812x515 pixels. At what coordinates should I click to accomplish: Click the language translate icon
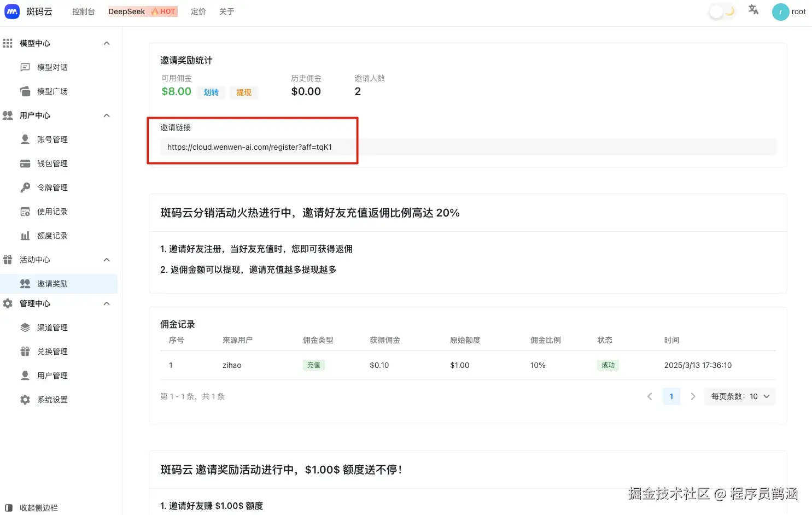753,10
